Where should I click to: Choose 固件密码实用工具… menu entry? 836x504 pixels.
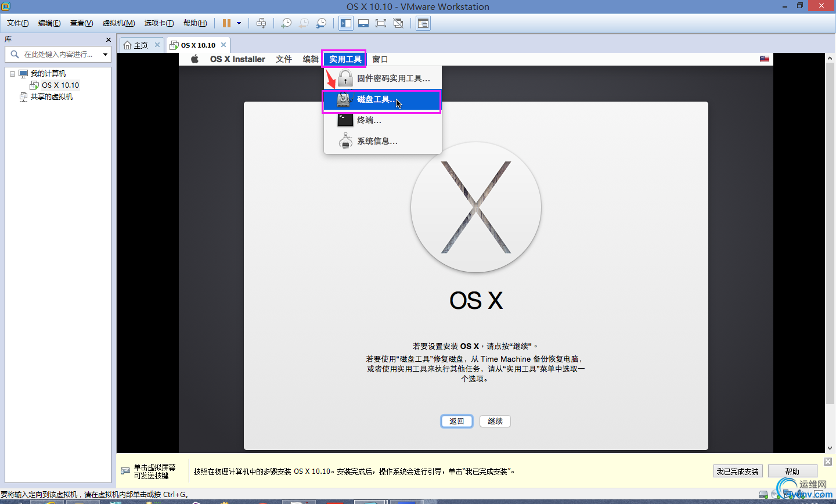[x=383, y=78]
